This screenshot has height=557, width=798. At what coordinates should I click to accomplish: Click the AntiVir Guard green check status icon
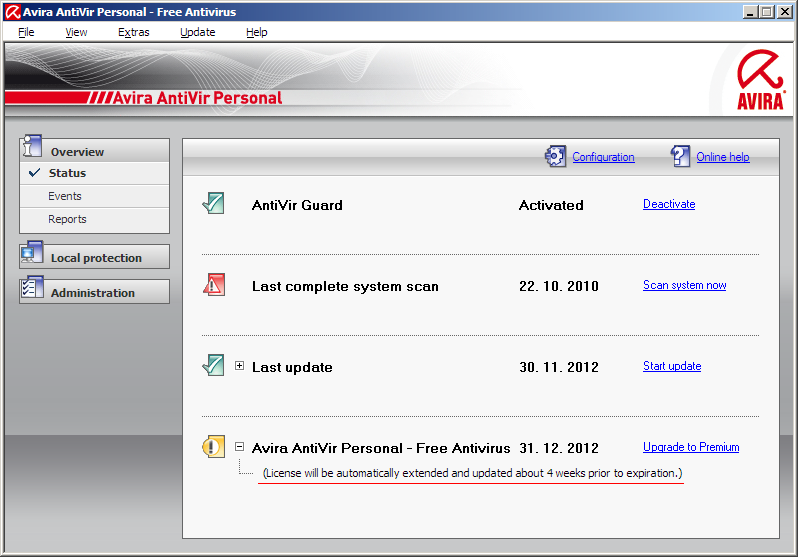click(x=213, y=204)
